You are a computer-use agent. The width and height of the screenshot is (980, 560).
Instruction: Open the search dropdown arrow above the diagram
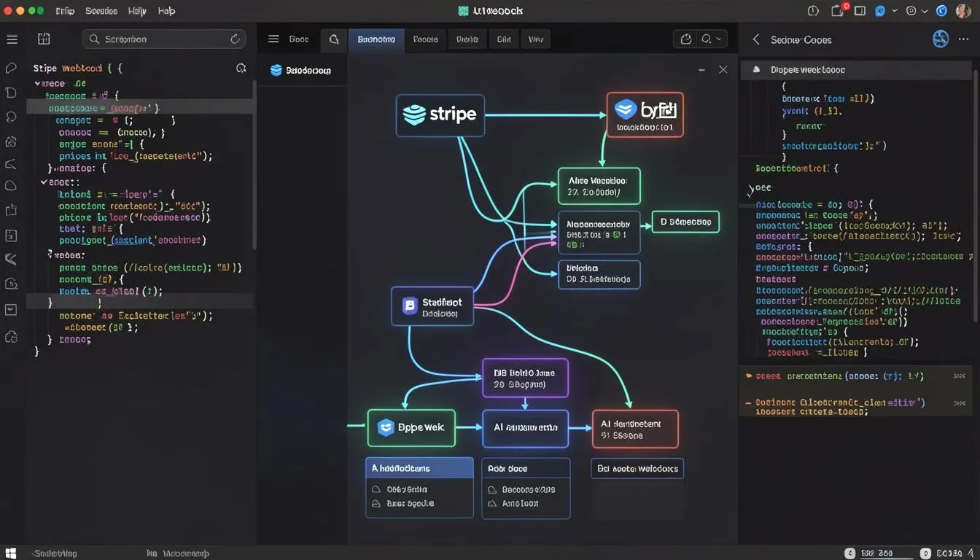(x=720, y=39)
